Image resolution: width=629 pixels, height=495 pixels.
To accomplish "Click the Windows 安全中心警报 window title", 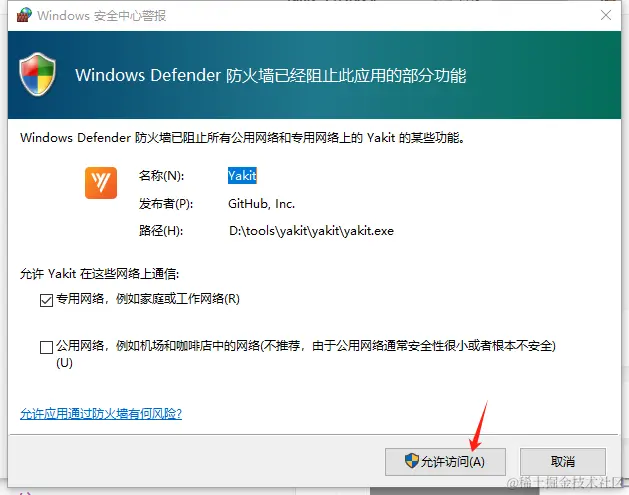I will (101, 16).
